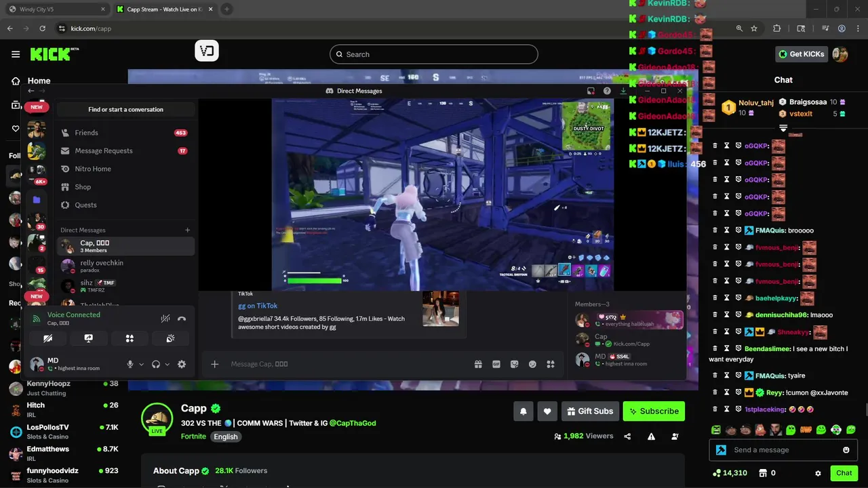Enable stream notifications bell
868x488 pixels.
pyautogui.click(x=524, y=411)
